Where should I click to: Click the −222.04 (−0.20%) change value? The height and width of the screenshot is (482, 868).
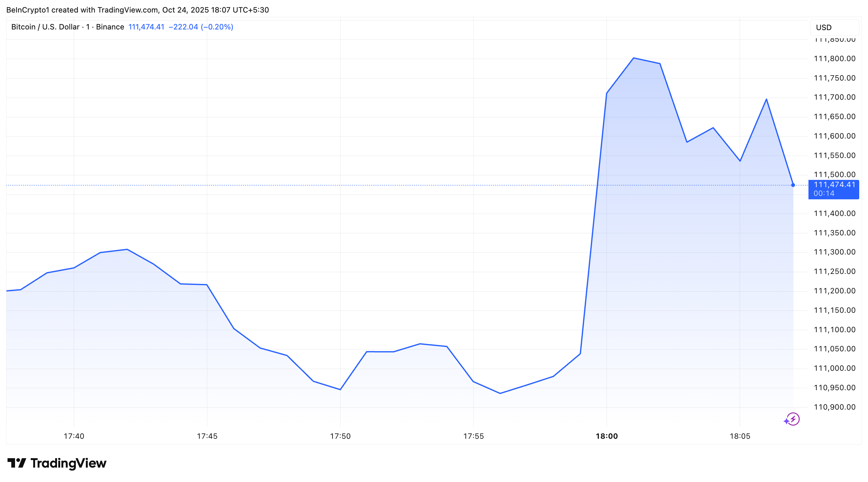[201, 27]
